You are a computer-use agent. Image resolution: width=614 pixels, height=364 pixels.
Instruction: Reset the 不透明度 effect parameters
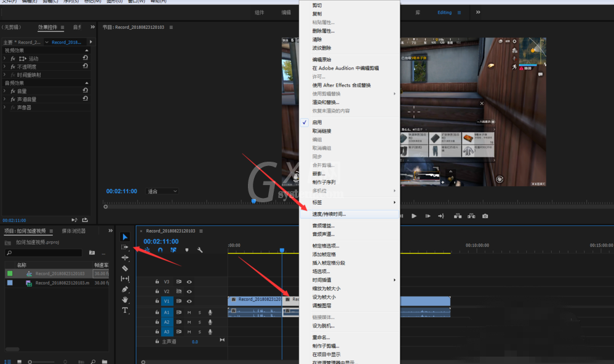tap(85, 66)
